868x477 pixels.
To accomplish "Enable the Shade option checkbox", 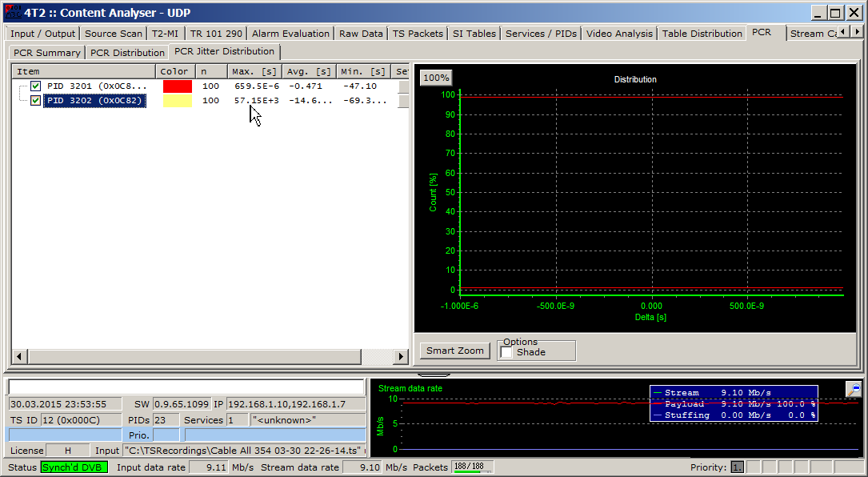I will pos(506,352).
